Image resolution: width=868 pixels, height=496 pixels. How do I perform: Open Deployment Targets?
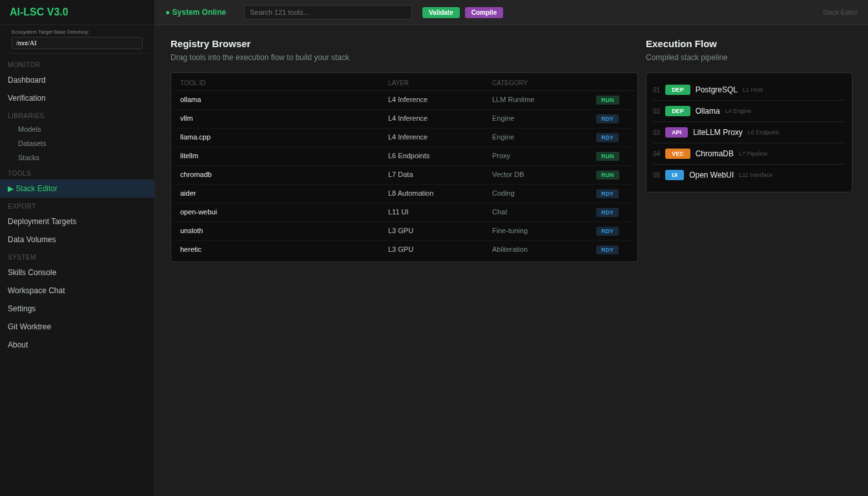tap(77, 222)
